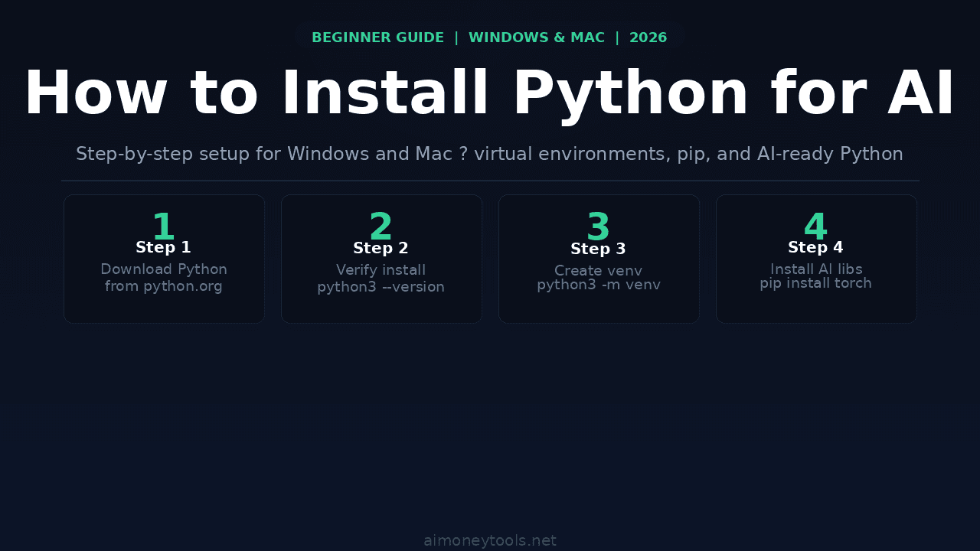Select the green number 3 icon

coord(598,226)
